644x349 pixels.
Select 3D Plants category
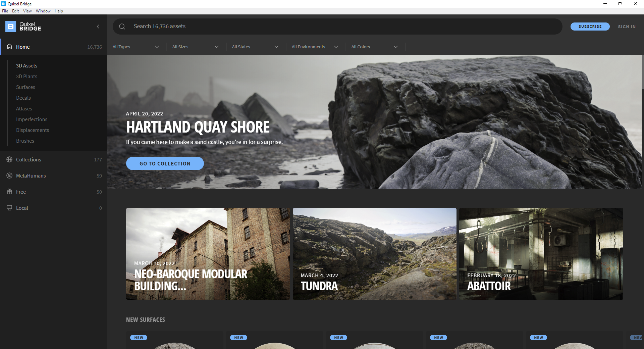(27, 76)
